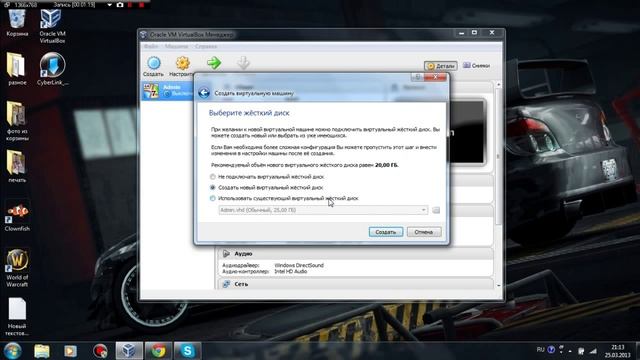640x360 pixels.
Task: Open 'фото из корзины' folder
Action: click(x=17, y=121)
